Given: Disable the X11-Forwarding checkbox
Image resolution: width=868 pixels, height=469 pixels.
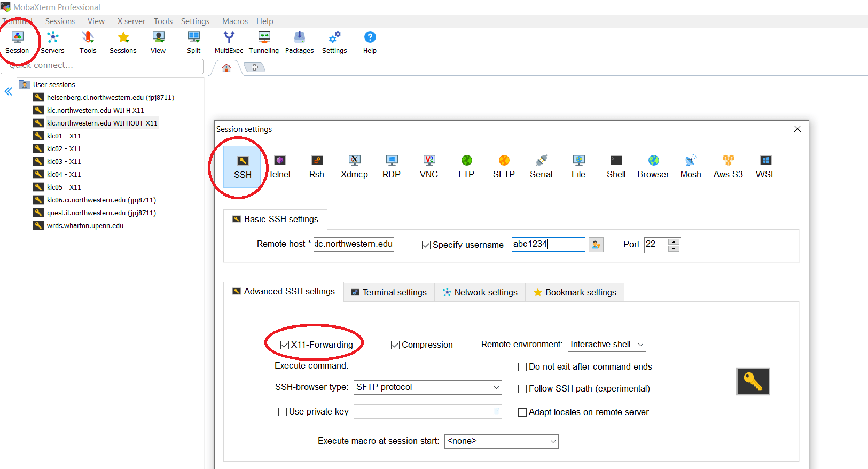Looking at the screenshot, I should (285, 345).
